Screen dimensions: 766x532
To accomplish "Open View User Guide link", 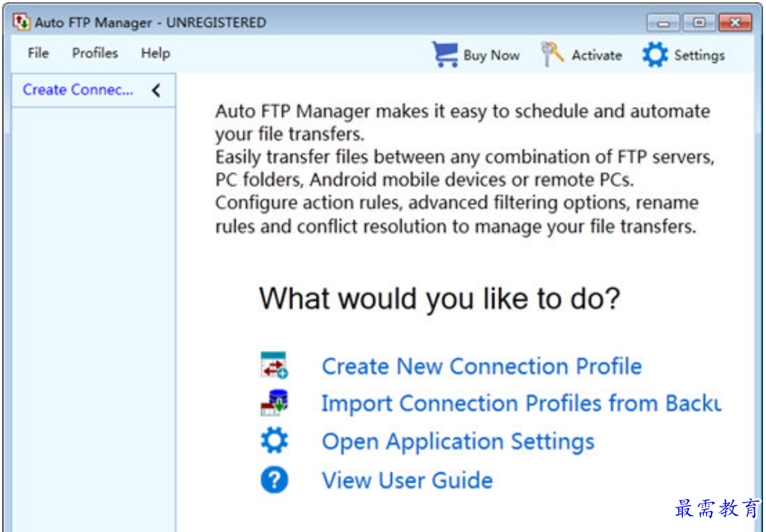I will tap(408, 480).
